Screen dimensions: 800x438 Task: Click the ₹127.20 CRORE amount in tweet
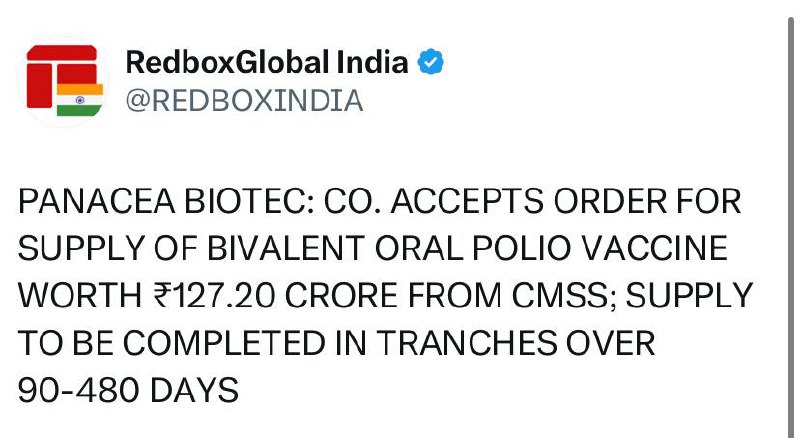pos(232,295)
